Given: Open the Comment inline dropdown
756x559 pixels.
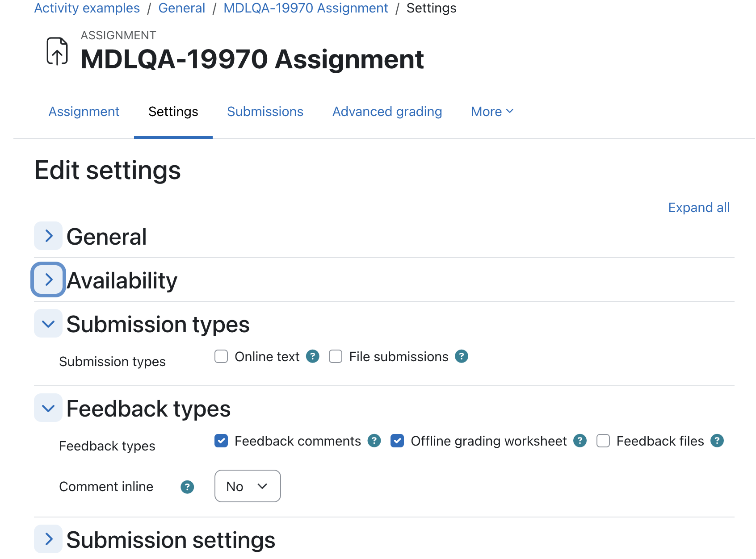Looking at the screenshot, I should pos(248,486).
